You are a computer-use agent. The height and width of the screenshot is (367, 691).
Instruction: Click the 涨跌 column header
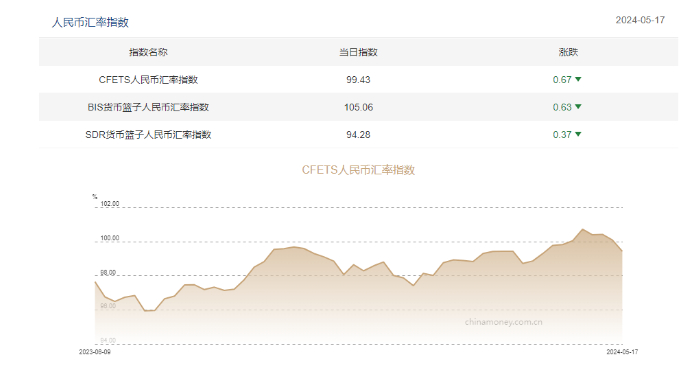tap(568, 52)
